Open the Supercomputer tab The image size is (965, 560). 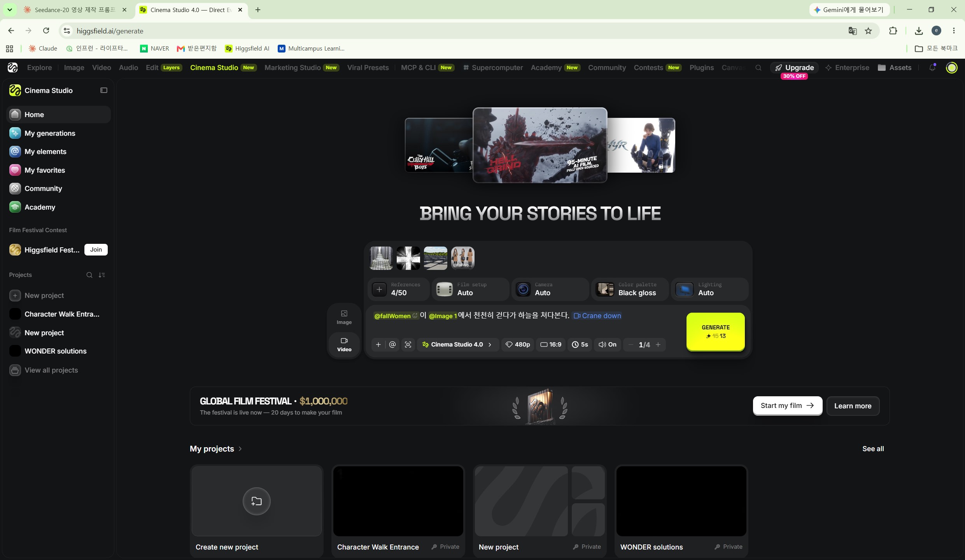(493, 68)
